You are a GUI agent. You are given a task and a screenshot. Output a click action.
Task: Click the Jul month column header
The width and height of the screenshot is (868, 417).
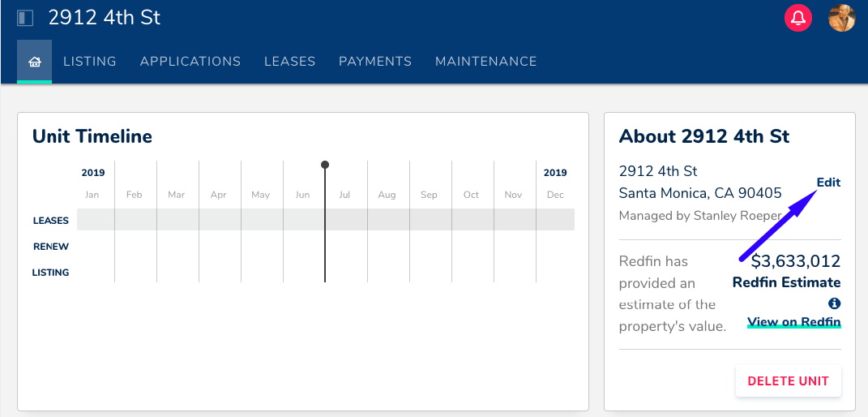click(344, 195)
